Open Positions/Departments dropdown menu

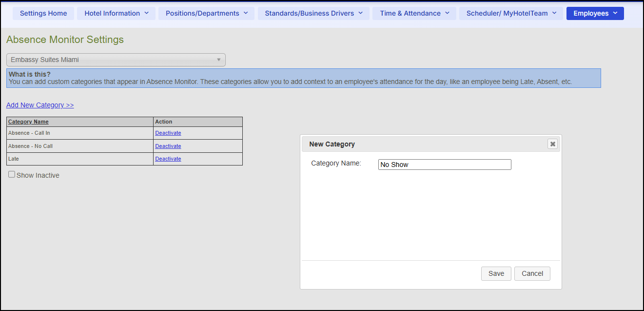[207, 13]
